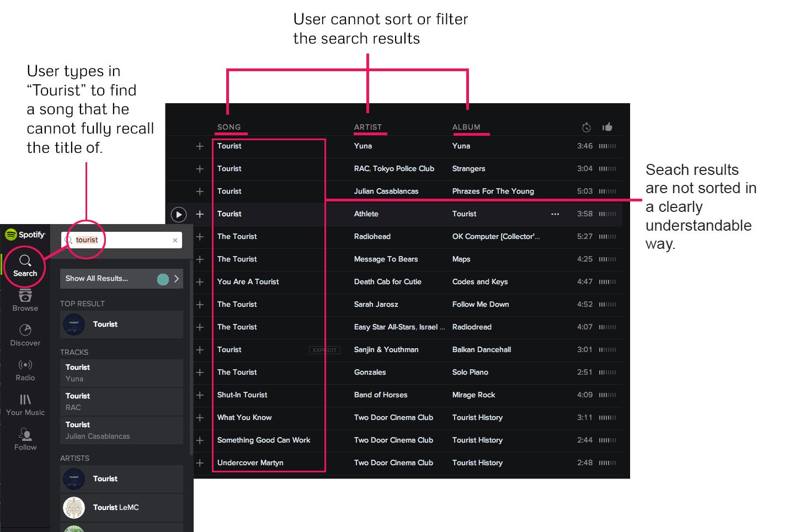Screen dimensions: 789x532
Task: Open more options for Athlete's Tourist track
Action: click(555, 214)
